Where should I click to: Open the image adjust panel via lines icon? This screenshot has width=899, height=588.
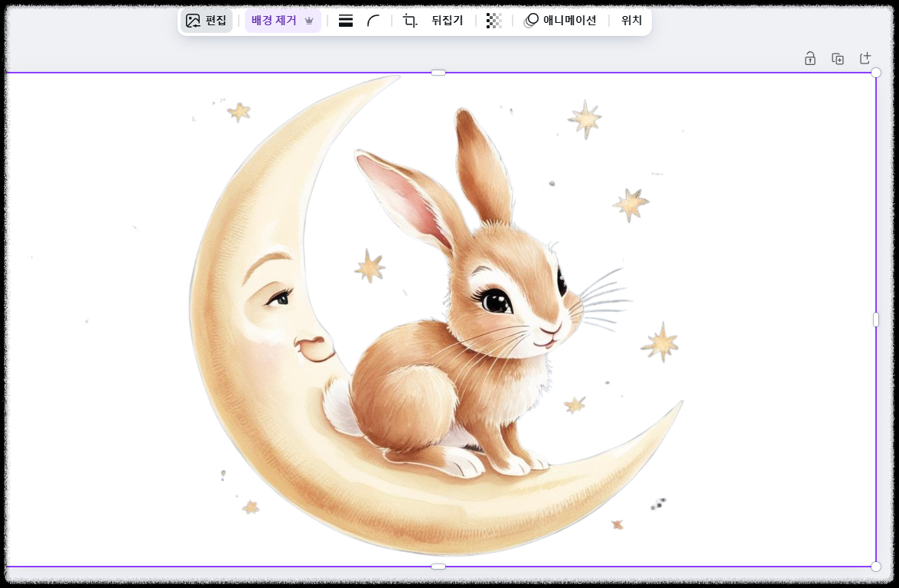345,21
